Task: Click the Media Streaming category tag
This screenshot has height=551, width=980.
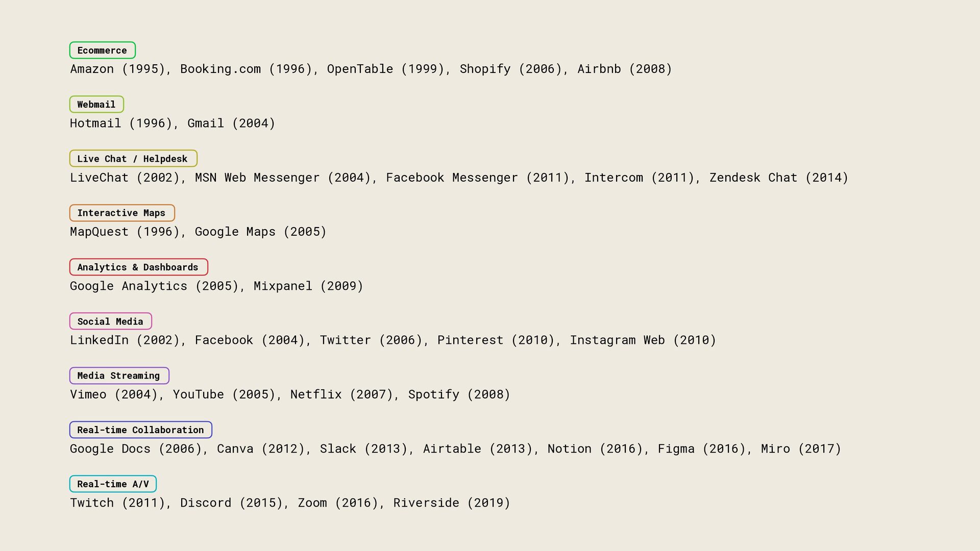Action: (x=119, y=376)
